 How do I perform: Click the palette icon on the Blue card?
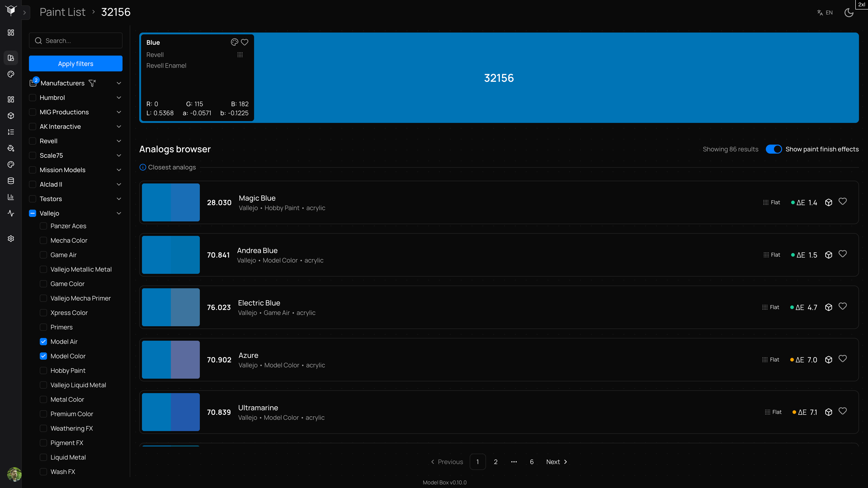coord(234,42)
